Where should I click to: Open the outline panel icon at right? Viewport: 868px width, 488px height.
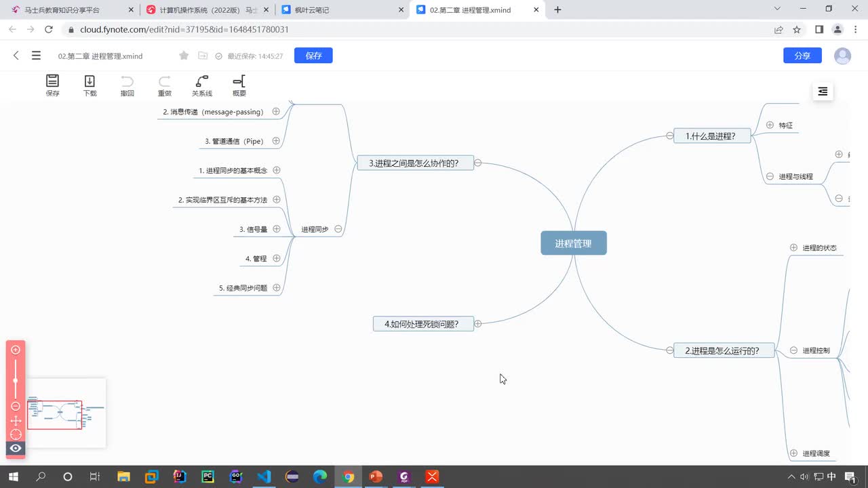823,91
